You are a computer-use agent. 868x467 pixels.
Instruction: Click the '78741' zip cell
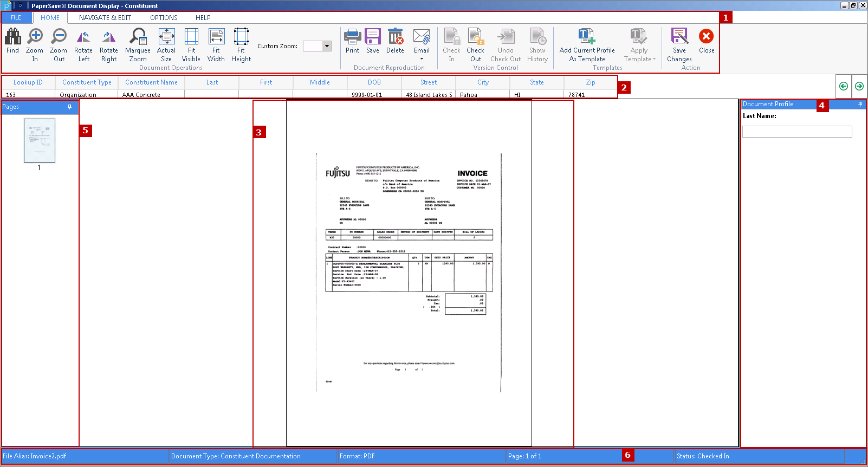[591, 94]
